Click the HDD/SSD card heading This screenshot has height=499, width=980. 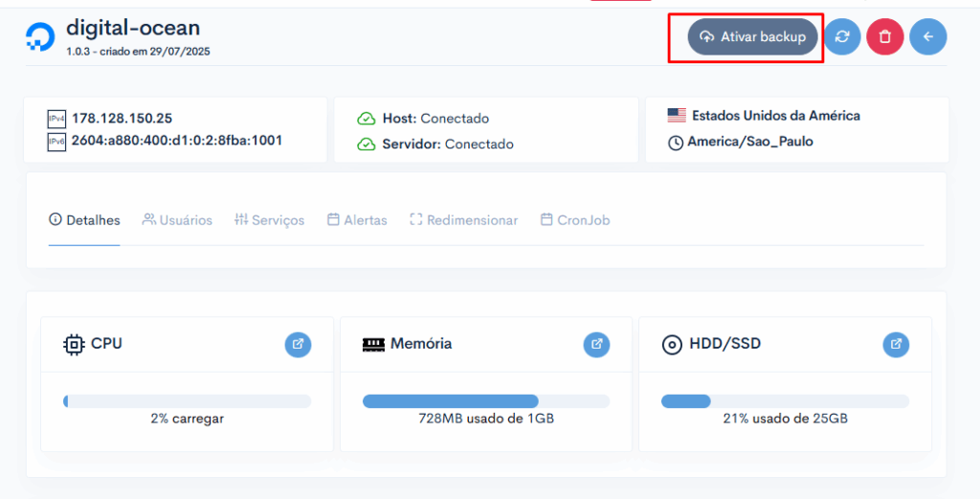click(725, 344)
